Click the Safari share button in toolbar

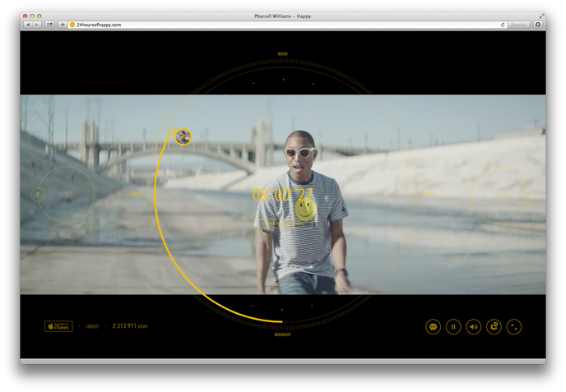tap(50, 25)
